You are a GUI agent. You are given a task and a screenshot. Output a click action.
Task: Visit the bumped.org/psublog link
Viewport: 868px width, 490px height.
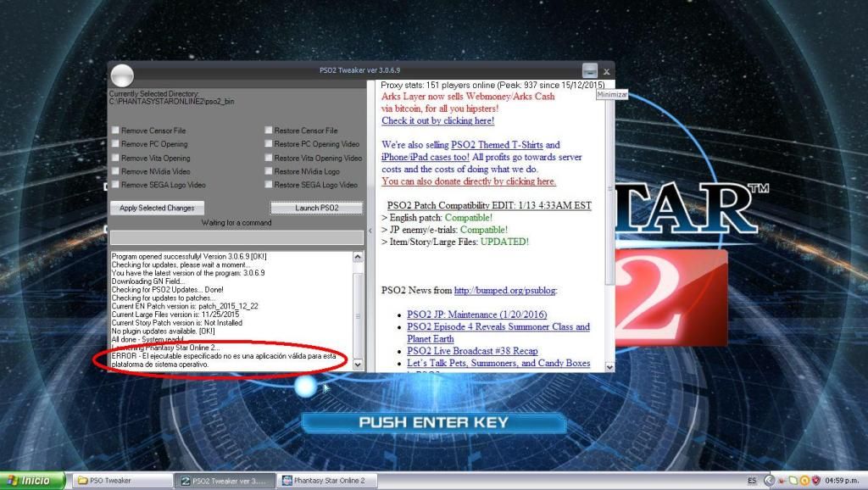click(505, 290)
